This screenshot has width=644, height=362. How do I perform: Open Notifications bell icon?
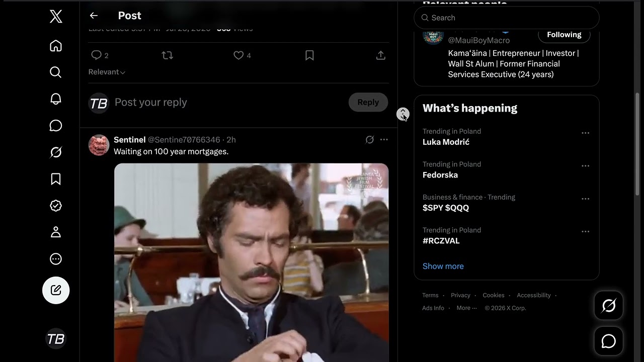56,99
